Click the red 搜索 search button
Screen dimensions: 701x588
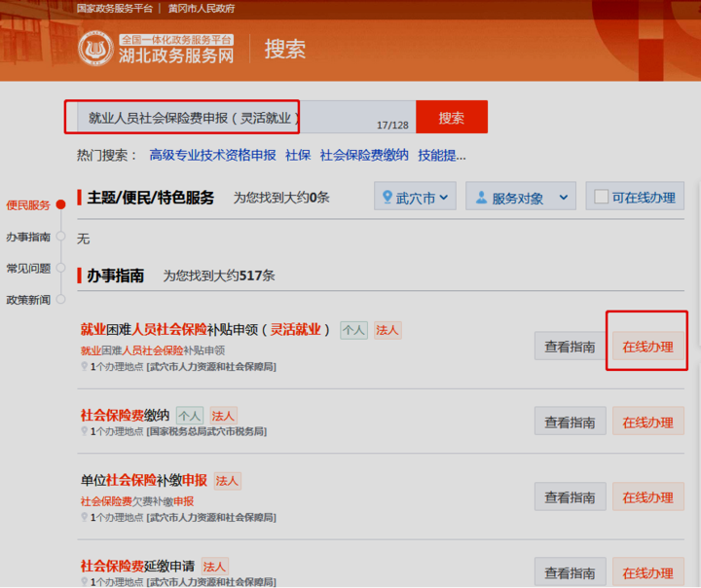451,118
